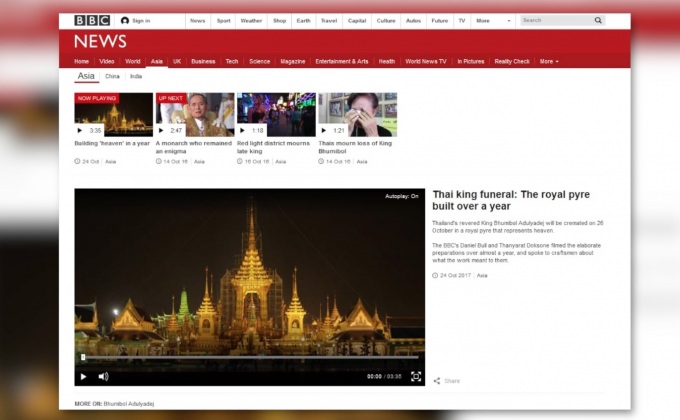Click the BBC logo
The height and width of the screenshot is (420, 680).
tap(92, 20)
